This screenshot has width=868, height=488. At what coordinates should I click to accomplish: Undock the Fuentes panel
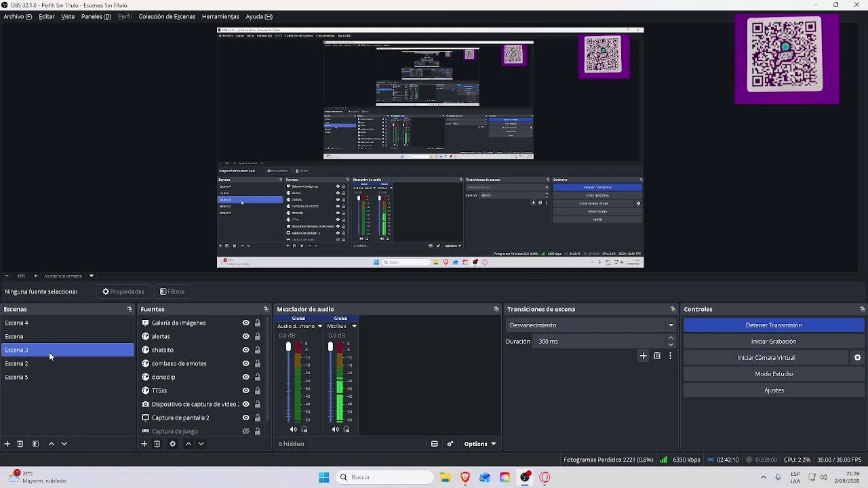pos(266,309)
